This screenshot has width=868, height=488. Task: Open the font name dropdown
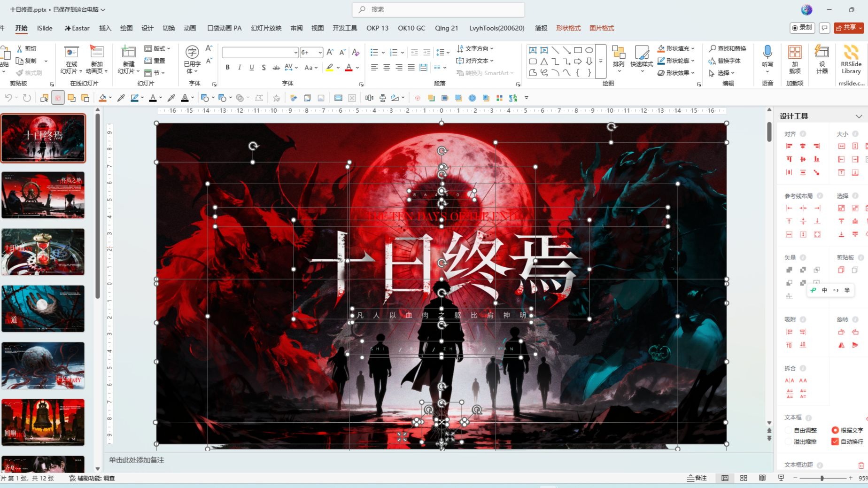(x=295, y=52)
